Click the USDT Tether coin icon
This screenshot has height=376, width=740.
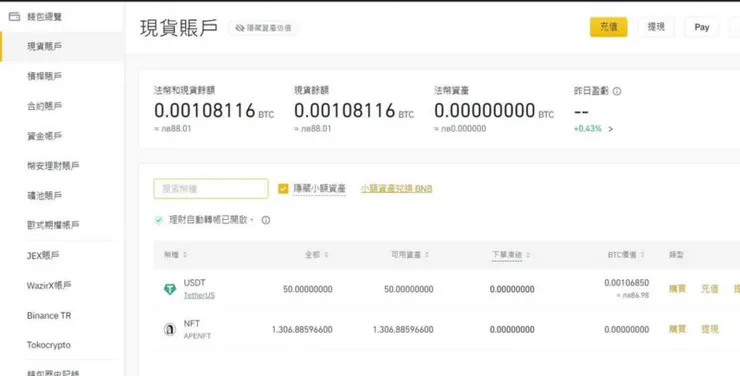pyautogui.click(x=170, y=289)
